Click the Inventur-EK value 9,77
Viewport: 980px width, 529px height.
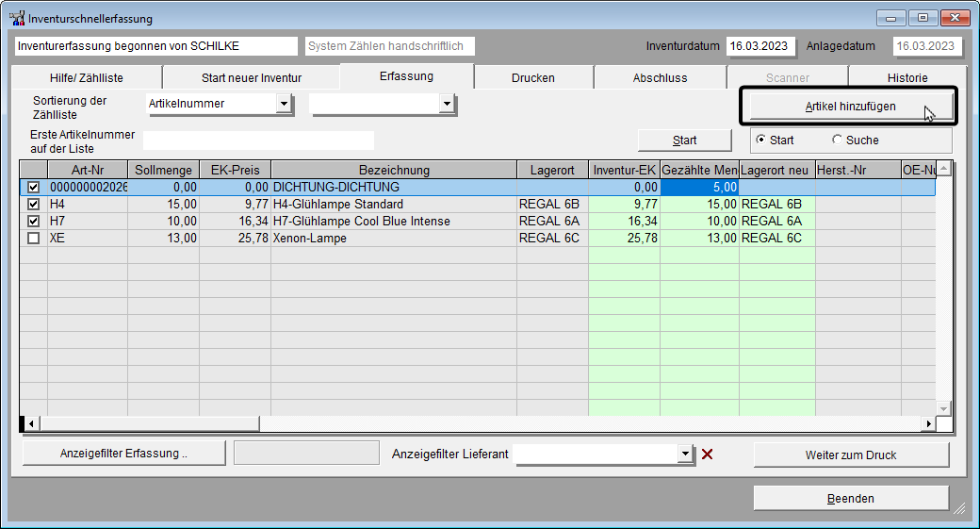click(625, 204)
